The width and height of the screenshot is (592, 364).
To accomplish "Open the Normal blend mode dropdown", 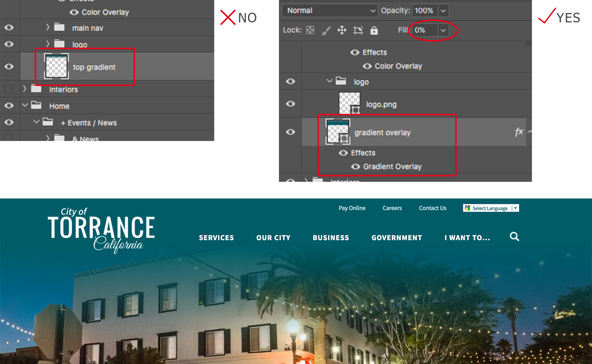I will (330, 10).
